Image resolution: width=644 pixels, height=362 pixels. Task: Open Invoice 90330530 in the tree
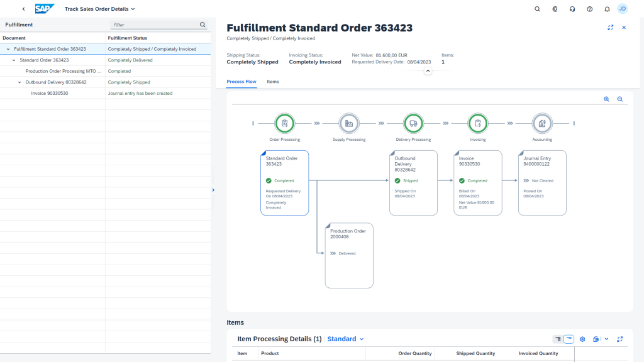coord(50,94)
